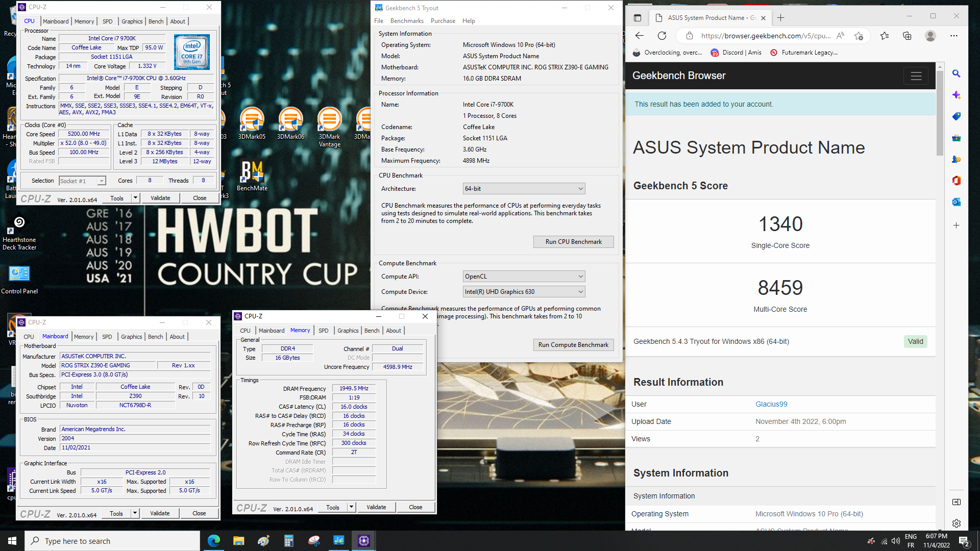Open the 3DMark06 desktop shortcut
Screen dimensions: 980x551
(x=290, y=123)
